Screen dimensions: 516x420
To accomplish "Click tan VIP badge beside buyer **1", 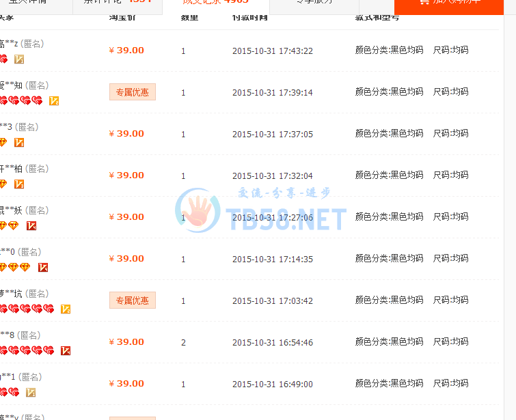I will pos(31,393).
